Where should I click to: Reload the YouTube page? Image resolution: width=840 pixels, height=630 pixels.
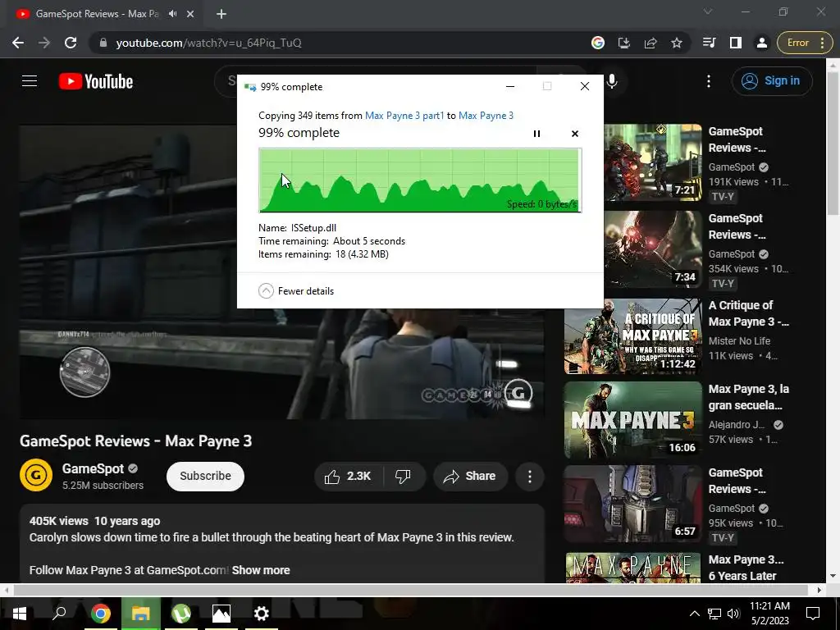tap(71, 43)
